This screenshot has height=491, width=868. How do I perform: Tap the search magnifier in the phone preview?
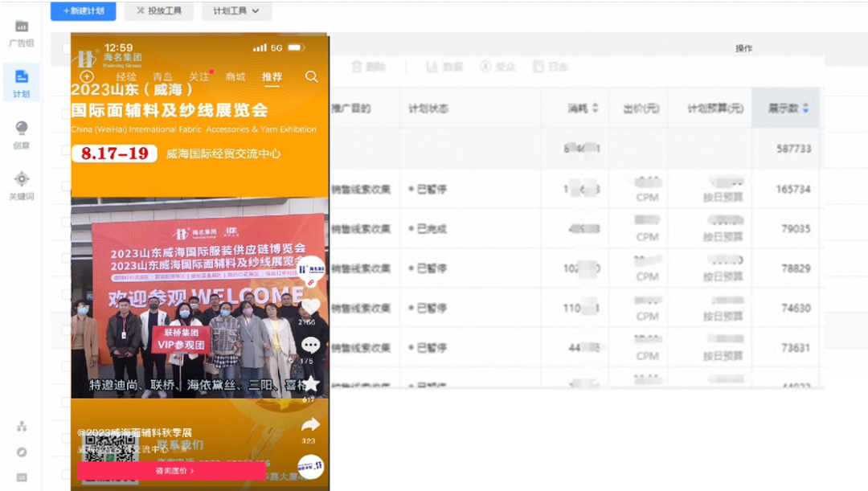[x=312, y=77]
